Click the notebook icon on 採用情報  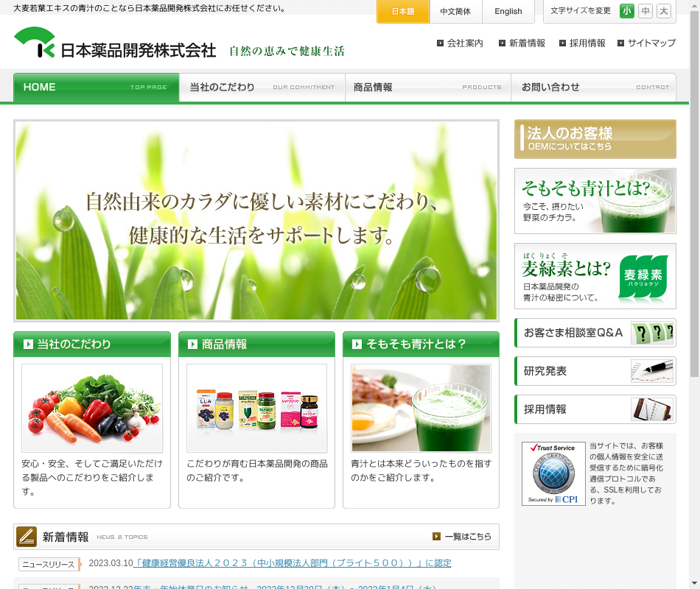(652, 409)
